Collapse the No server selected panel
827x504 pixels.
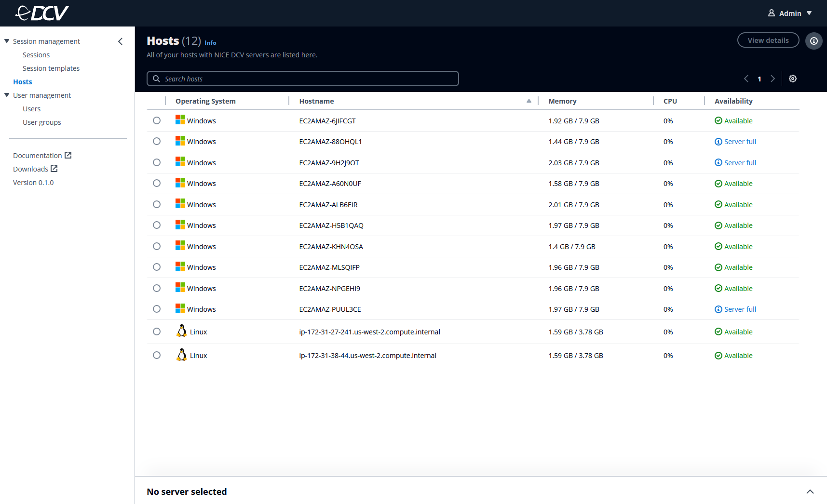[810, 491]
